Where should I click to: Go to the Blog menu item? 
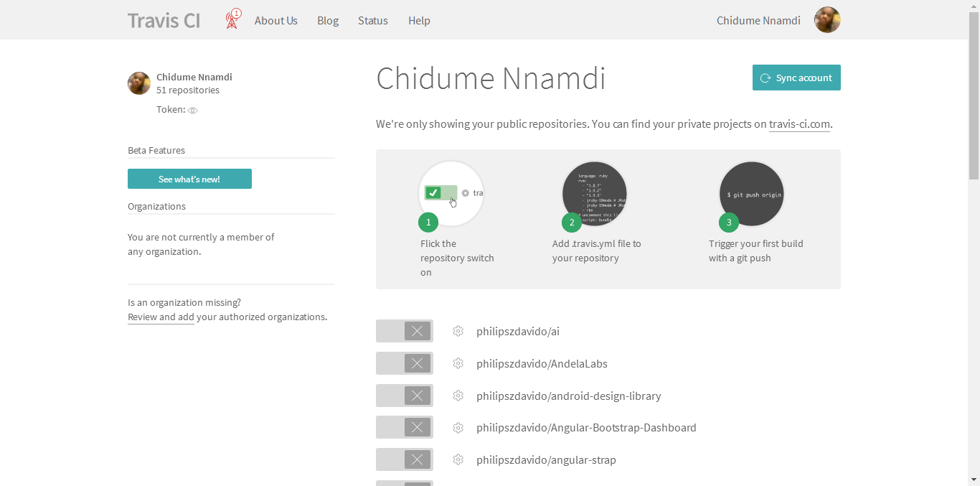click(x=328, y=21)
